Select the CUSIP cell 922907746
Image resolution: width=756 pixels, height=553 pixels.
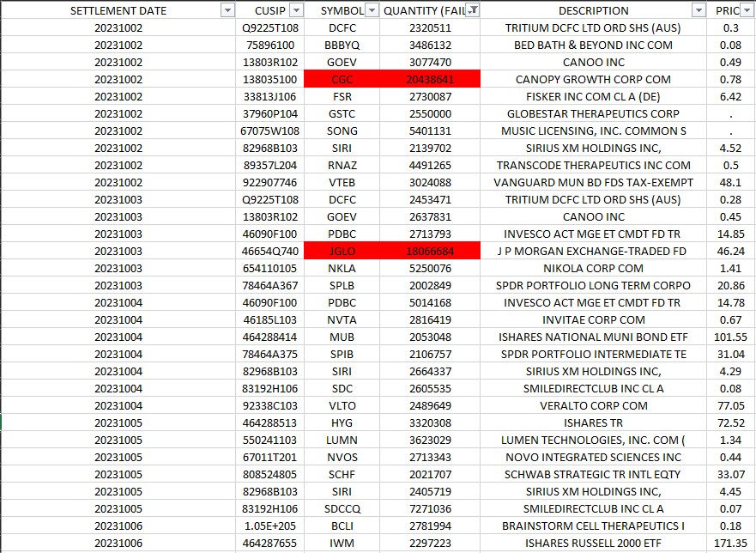click(270, 182)
